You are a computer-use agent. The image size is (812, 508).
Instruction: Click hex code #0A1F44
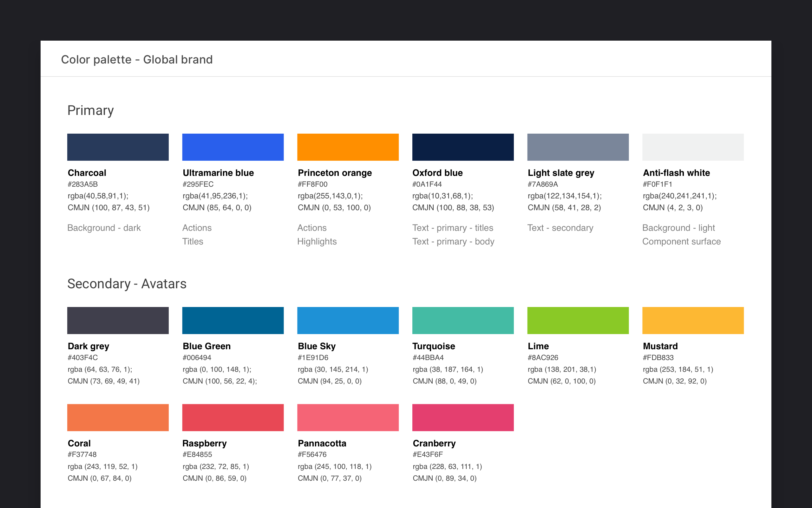[x=427, y=184]
